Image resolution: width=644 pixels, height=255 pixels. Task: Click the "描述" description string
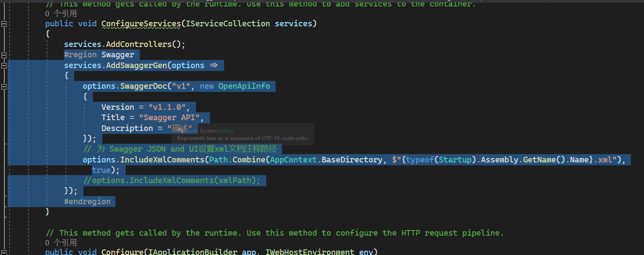tap(181, 128)
